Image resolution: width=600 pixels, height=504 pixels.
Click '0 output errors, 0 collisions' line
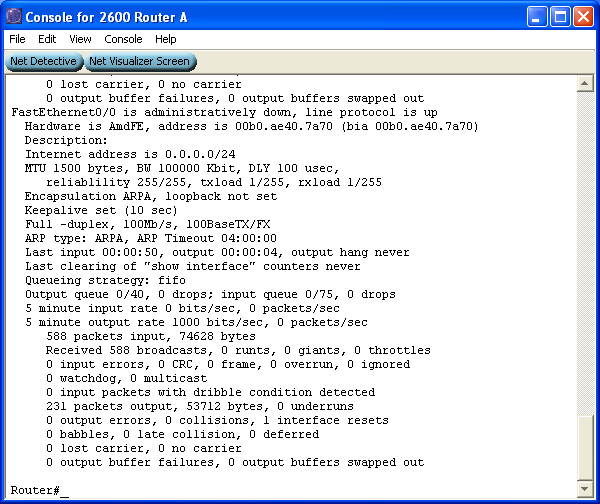point(217,420)
